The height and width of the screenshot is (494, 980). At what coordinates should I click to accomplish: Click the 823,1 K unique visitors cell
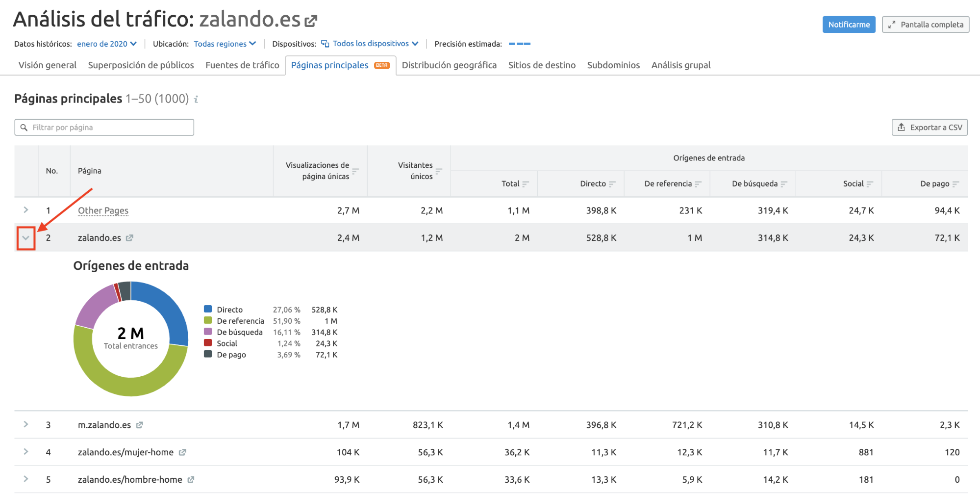[428, 425]
